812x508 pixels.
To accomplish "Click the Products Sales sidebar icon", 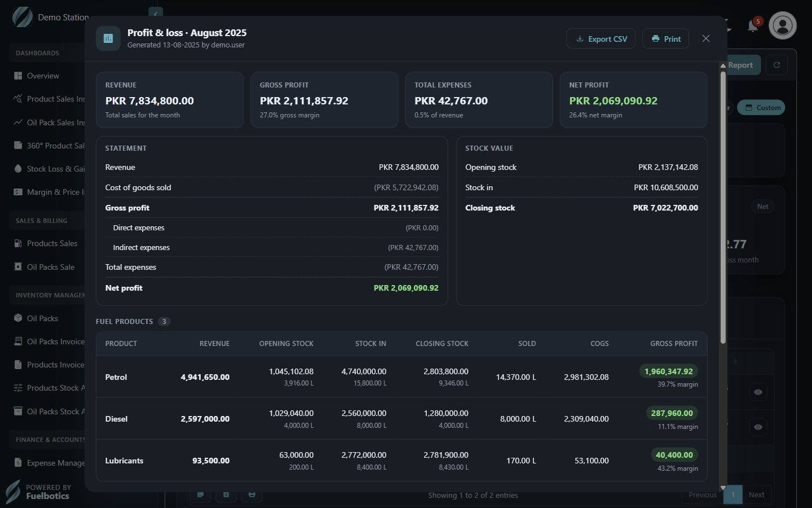I will pos(18,243).
